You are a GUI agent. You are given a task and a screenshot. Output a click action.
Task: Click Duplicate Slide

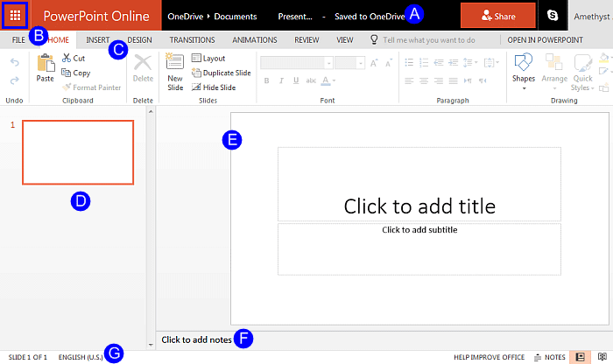[222, 73]
